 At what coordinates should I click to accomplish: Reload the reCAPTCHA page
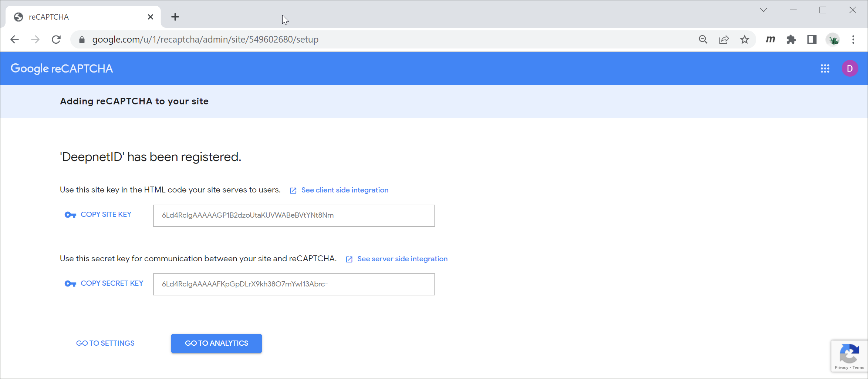pyautogui.click(x=56, y=40)
